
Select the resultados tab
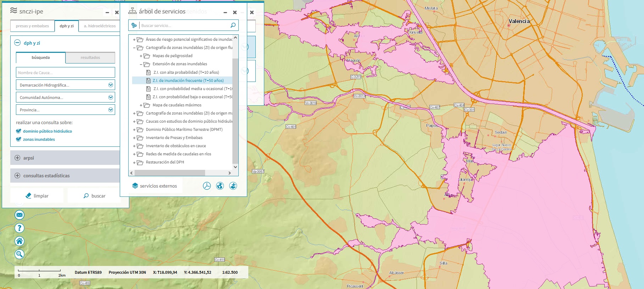(90, 57)
